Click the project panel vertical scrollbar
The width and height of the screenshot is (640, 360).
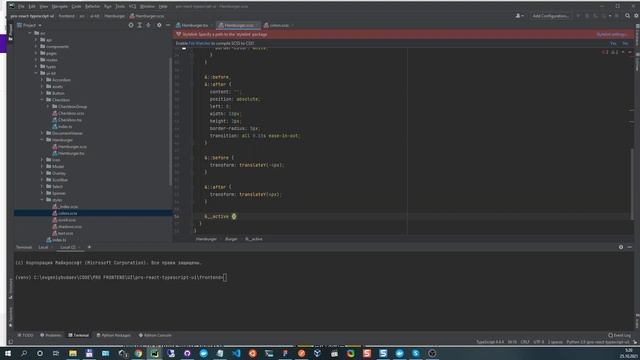(170, 121)
